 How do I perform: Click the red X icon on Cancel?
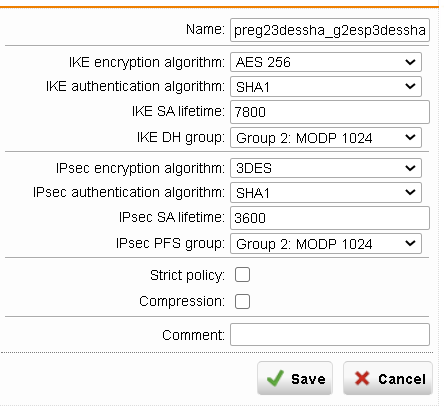click(362, 378)
